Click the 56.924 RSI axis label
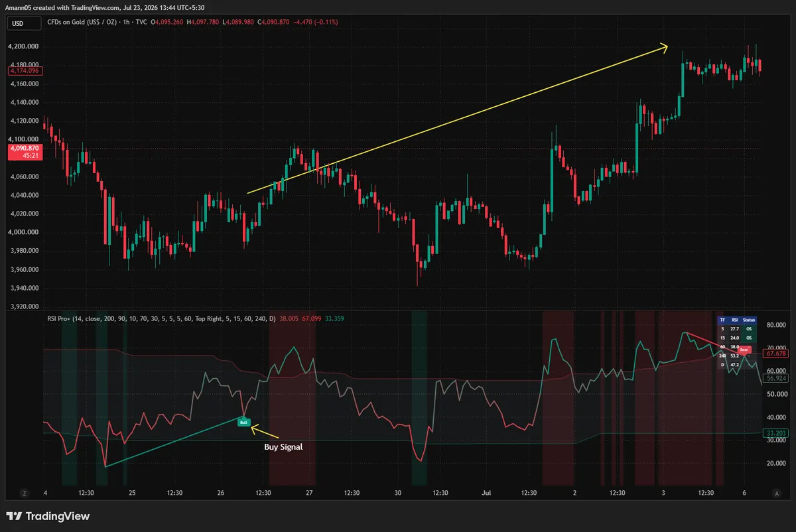 coord(775,378)
